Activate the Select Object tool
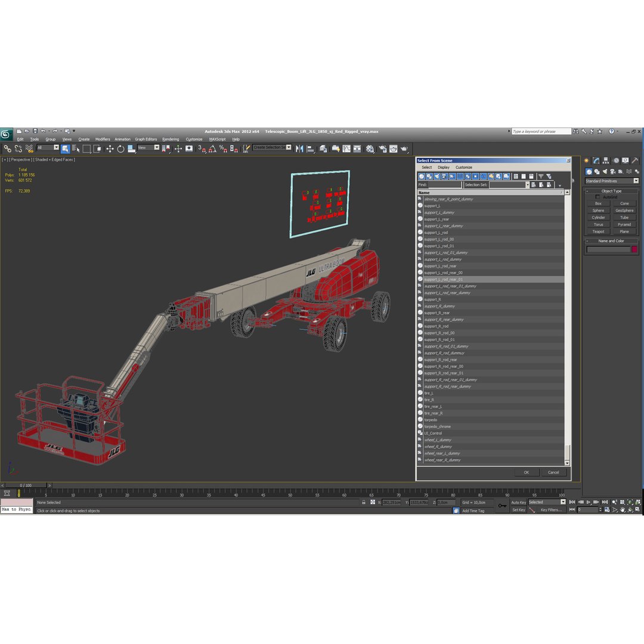The width and height of the screenshot is (644, 644). point(65,148)
